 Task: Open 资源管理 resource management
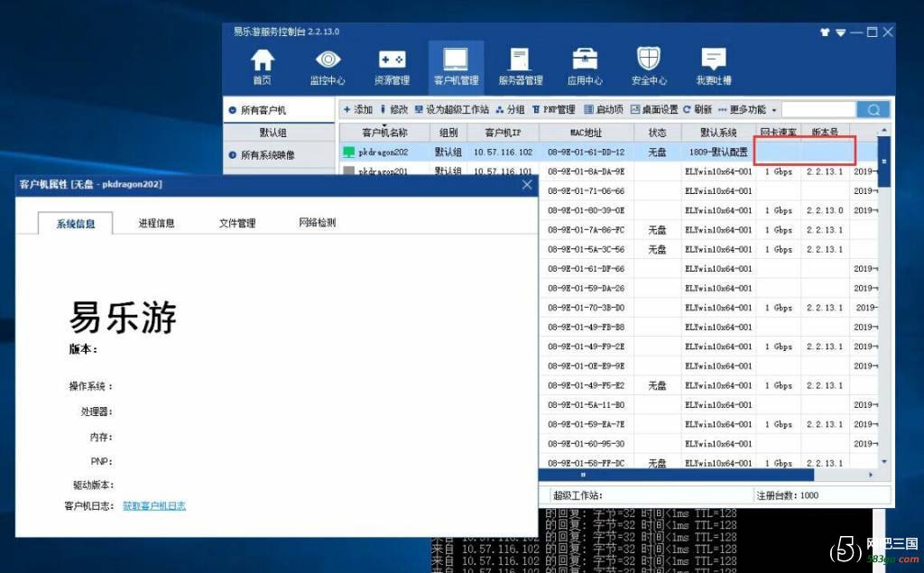[x=392, y=68]
